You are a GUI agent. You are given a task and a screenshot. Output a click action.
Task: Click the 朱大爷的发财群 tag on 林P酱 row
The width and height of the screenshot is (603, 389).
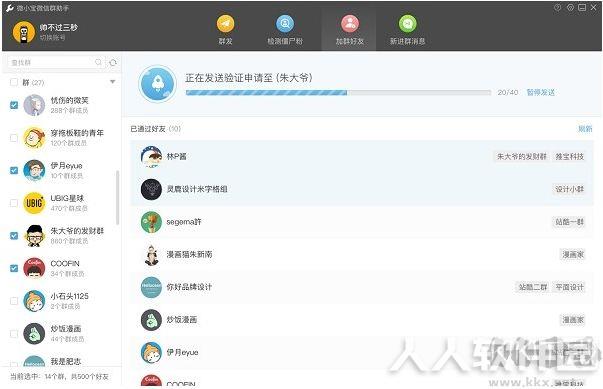coord(522,156)
